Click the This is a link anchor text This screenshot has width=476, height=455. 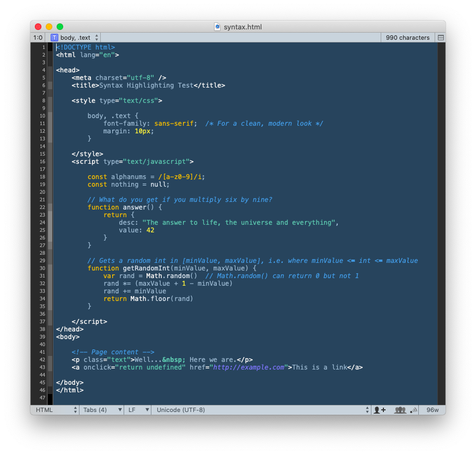(320, 367)
